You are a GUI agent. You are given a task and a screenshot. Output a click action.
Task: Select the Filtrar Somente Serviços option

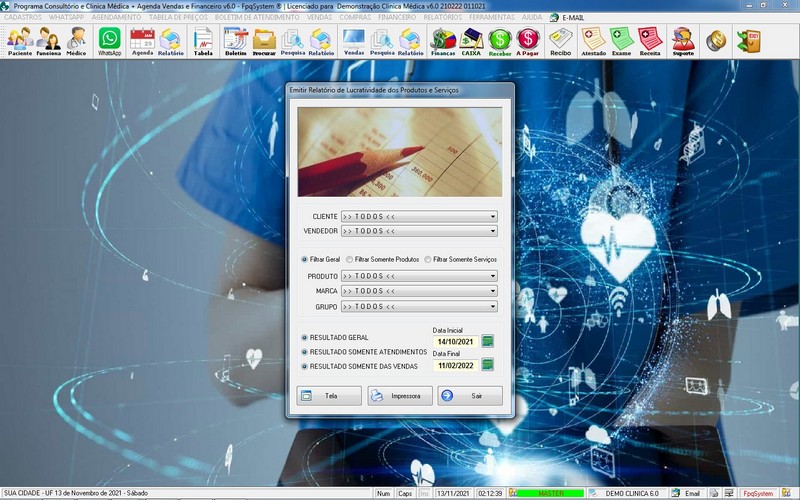point(428,259)
